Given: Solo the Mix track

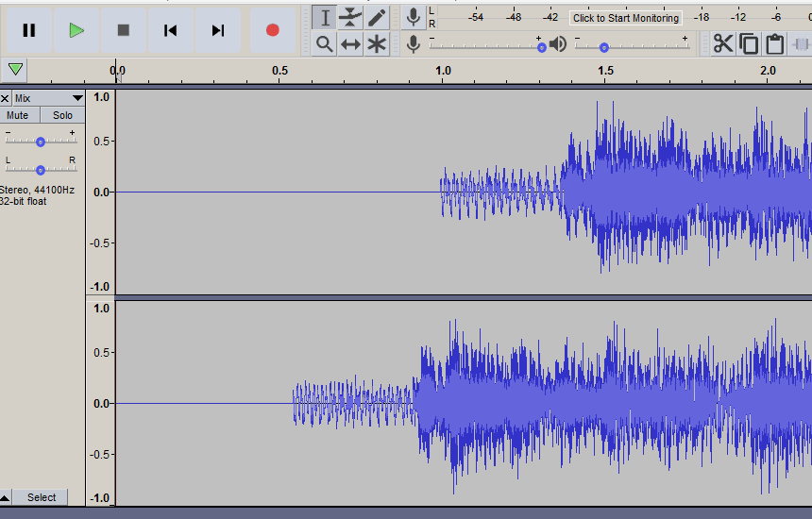Looking at the screenshot, I should [x=62, y=115].
